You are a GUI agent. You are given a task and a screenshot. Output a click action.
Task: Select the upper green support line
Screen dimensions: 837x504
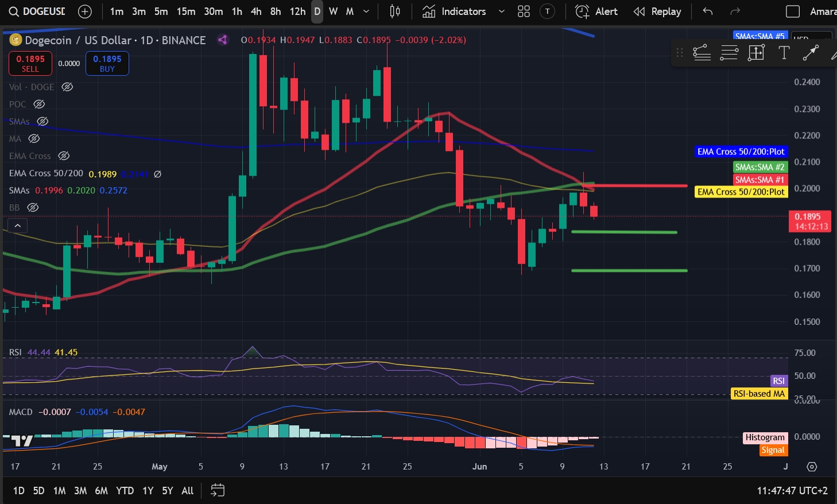(625, 232)
